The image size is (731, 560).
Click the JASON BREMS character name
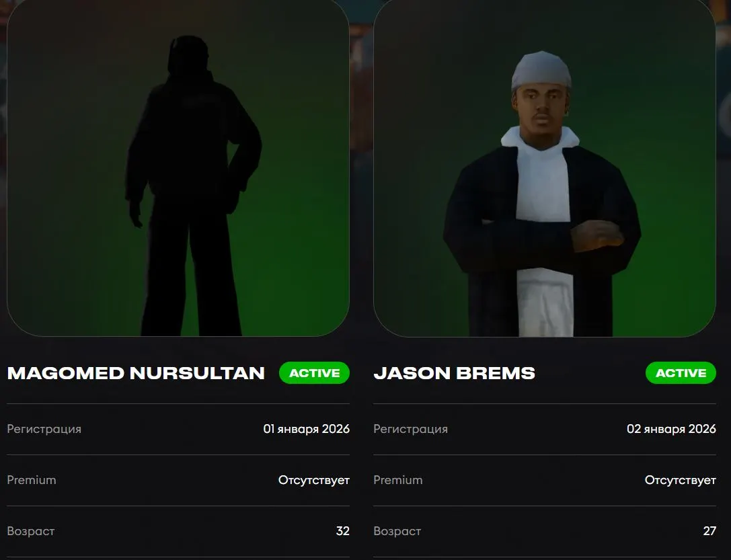(x=454, y=373)
